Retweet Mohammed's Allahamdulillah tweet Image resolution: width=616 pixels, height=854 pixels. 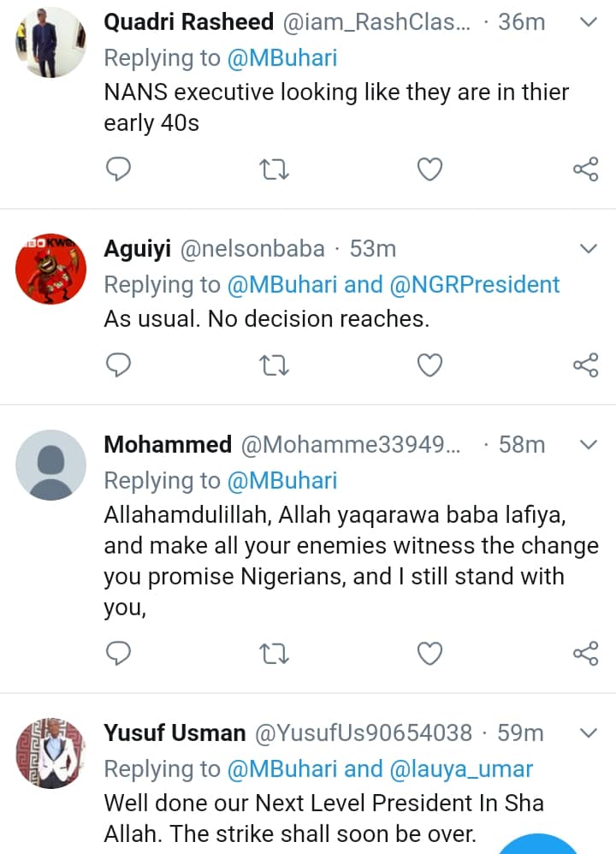(275, 654)
